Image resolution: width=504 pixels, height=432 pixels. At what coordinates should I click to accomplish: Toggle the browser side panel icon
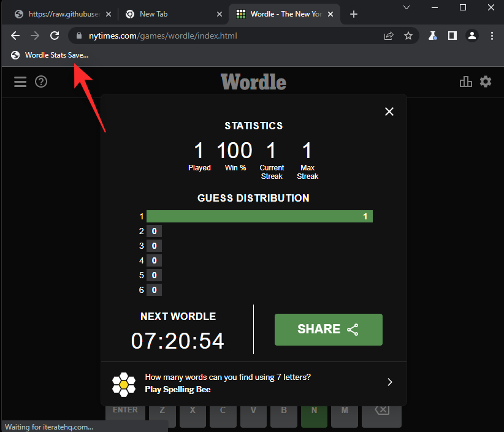point(452,36)
